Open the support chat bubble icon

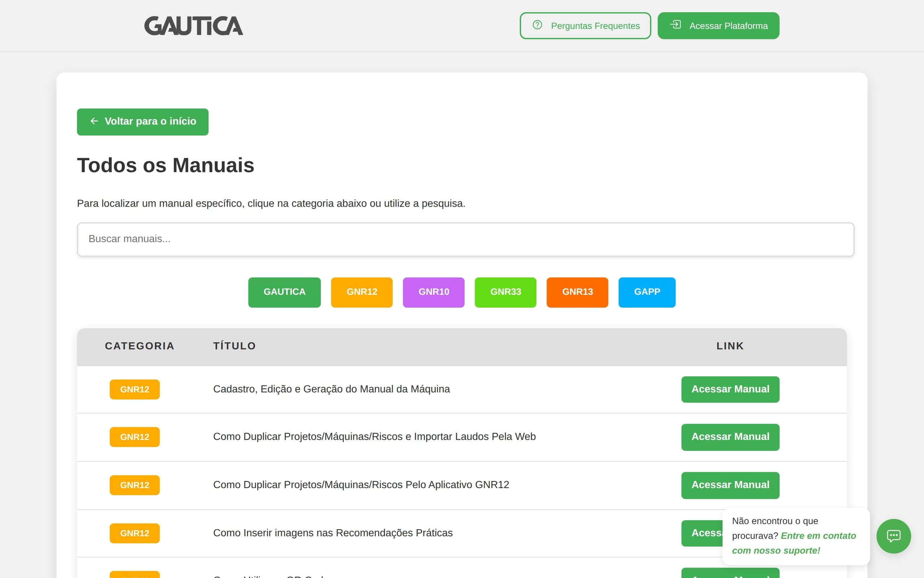(x=893, y=536)
